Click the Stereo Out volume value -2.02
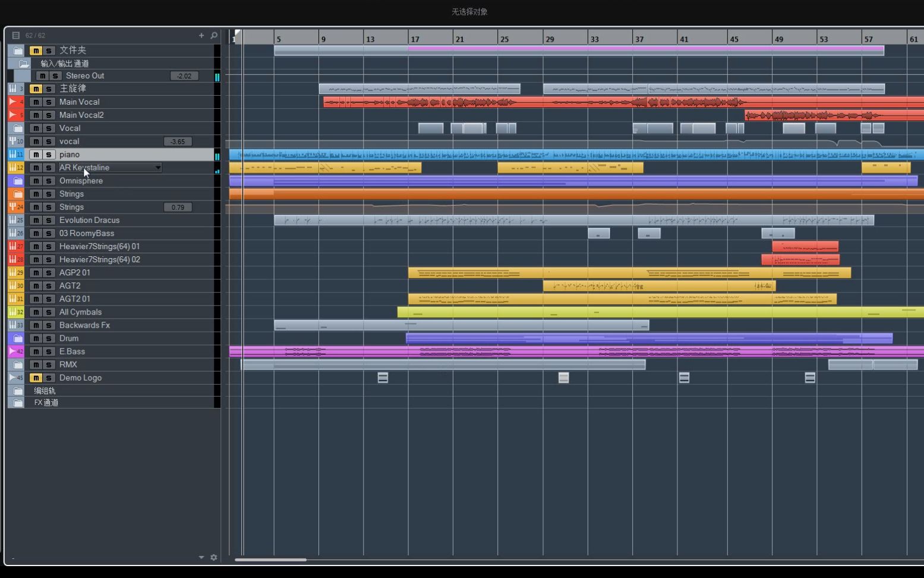924x578 pixels. coord(184,76)
